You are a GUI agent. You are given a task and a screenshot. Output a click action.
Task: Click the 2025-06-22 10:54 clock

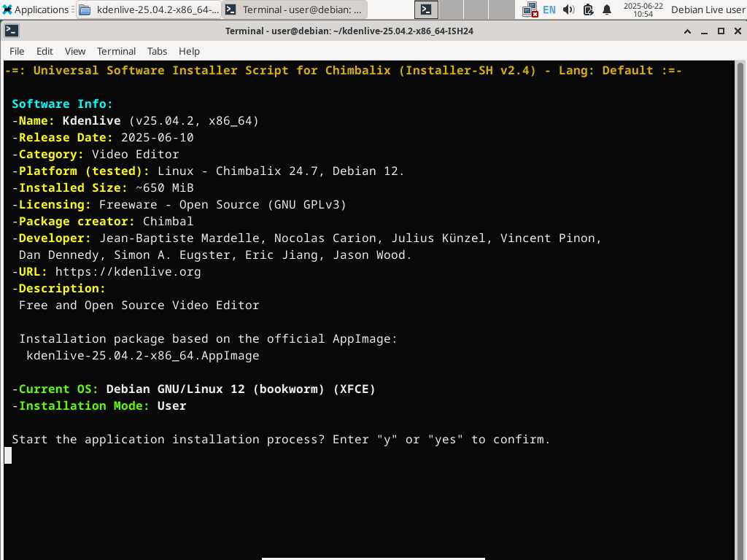643,9
